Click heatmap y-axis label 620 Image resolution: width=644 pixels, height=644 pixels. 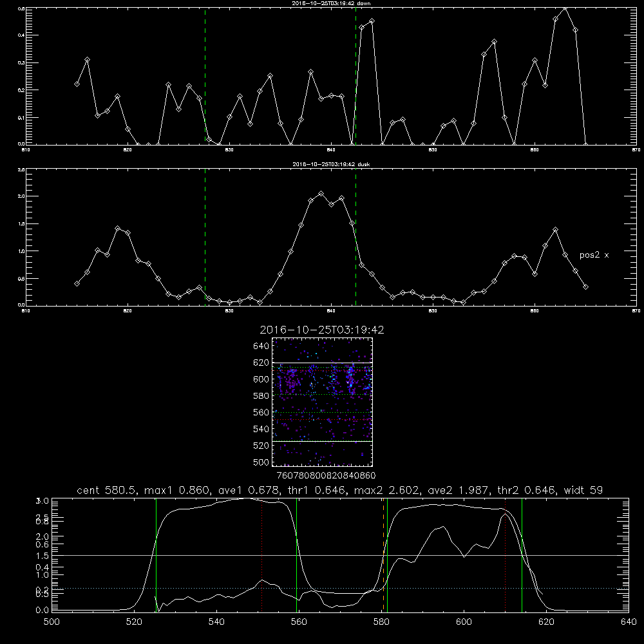point(261,363)
